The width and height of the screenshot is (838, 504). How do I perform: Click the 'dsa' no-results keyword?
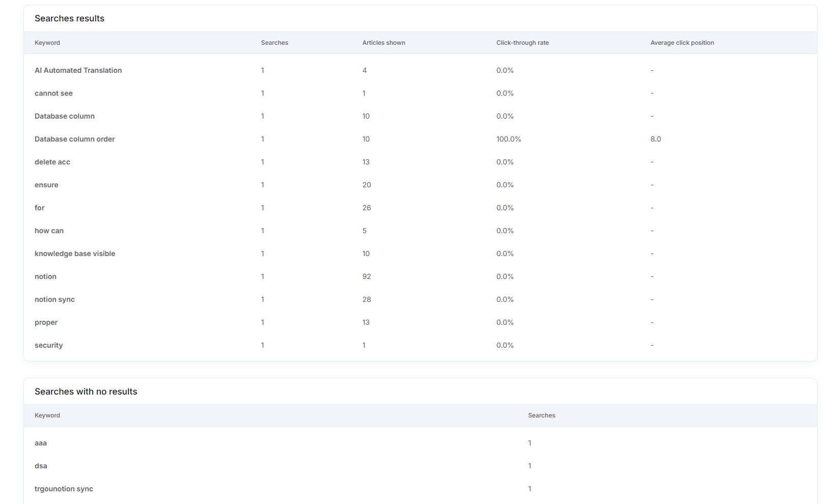point(41,466)
